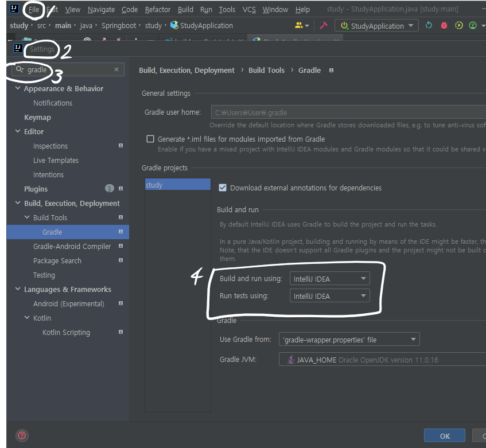486x448 pixels.
Task: Click the Plugins update count badge
Action: (x=110, y=188)
